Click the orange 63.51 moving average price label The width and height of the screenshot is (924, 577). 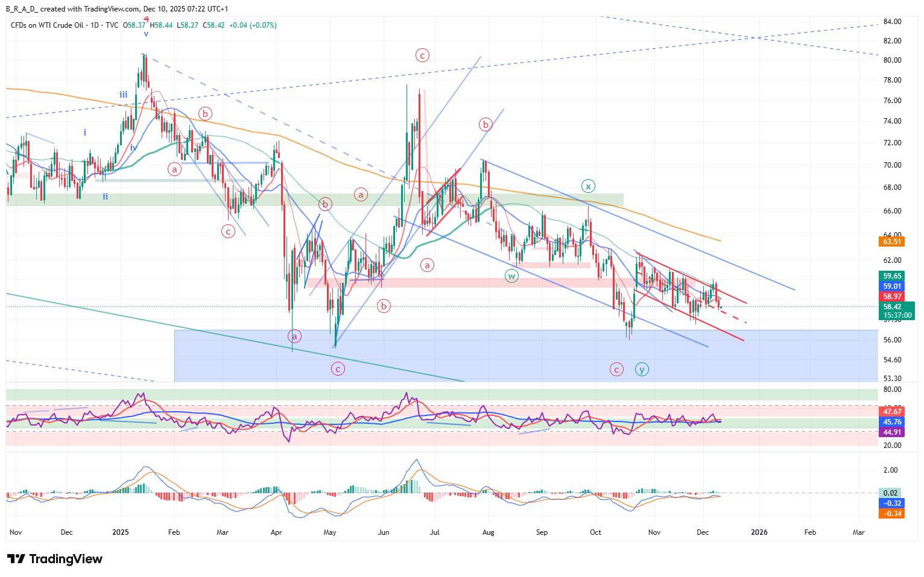(x=892, y=242)
